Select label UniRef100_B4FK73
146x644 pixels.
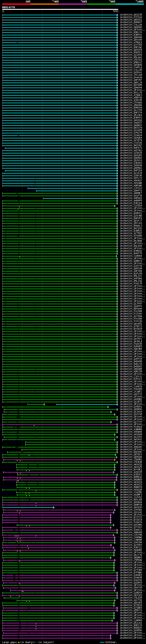[x=131, y=148]
